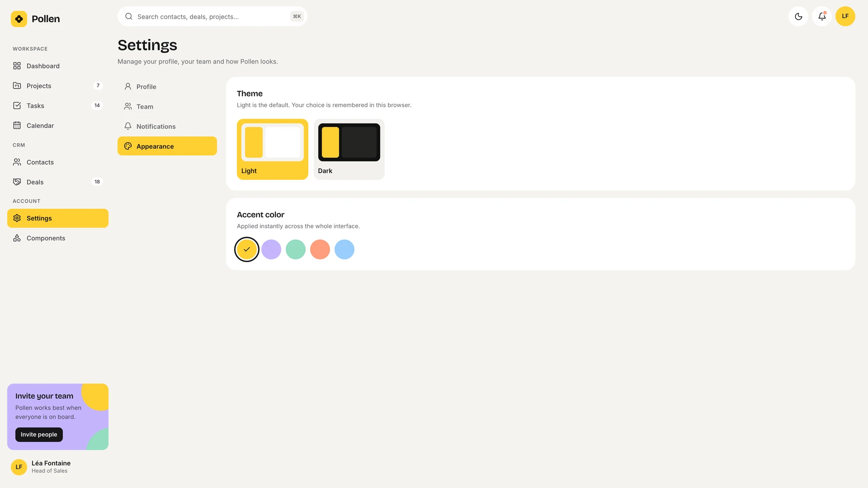Viewport: 868px width, 488px height.
Task: Pick the green accent color swatch
Action: click(x=296, y=249)
